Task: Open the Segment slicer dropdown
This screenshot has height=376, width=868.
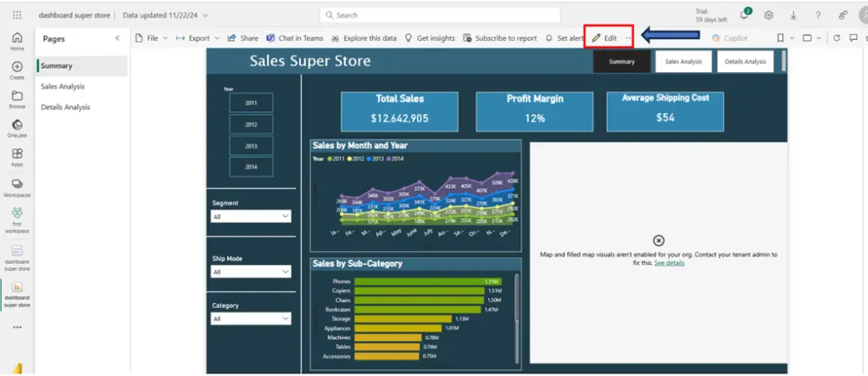Action: [251, 216]
